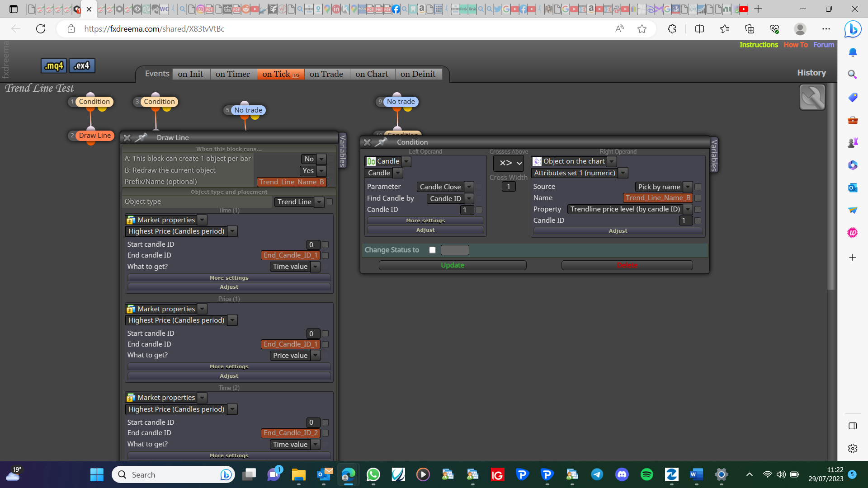
Task: Open the Crosses Above operator dropdown
Action: coord(509,163)
